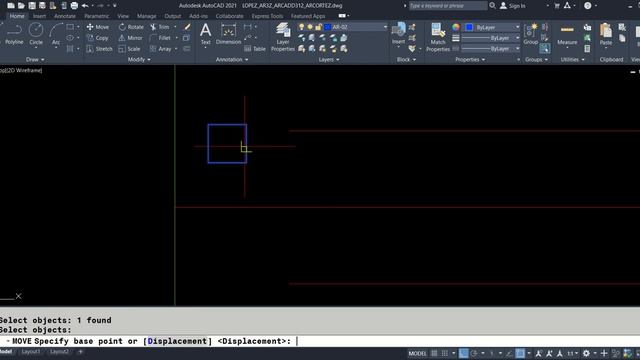Image resolution: width=640 pixels, height=360 pixels.
Task: Open Layer Properties manager
Action: (282, 37)
